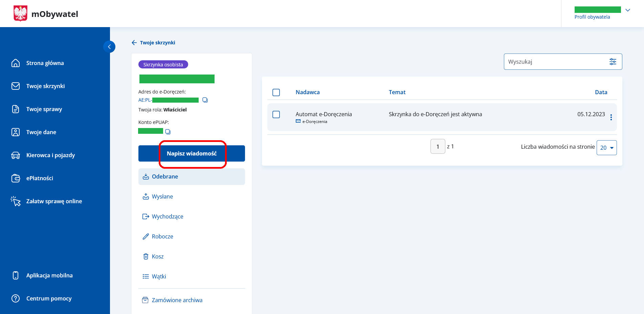
Task: Sort messages by Data column
Action: (601, 92)
